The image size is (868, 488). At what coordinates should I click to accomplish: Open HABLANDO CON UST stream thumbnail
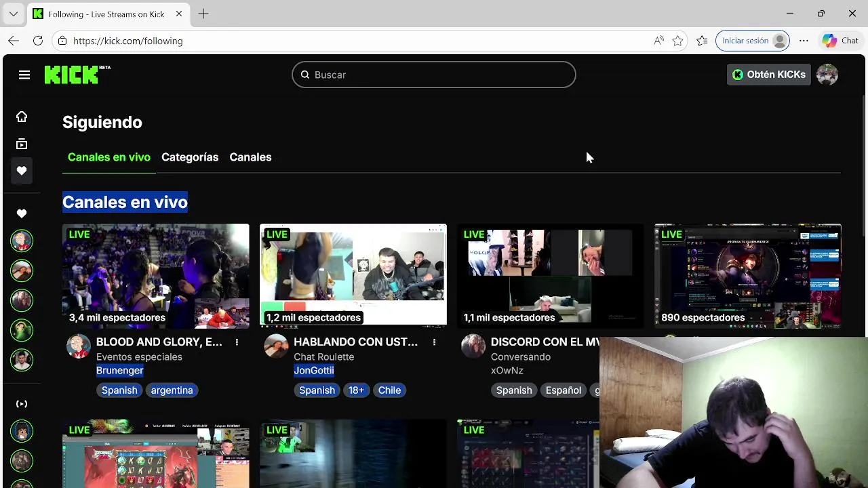353,276
